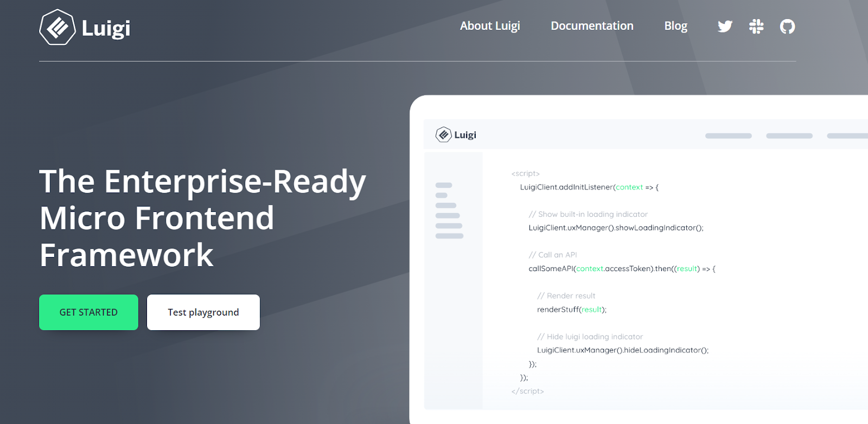
Task: Go to the Documentation page
Action: pyautogui.click(x=592, y=26)
